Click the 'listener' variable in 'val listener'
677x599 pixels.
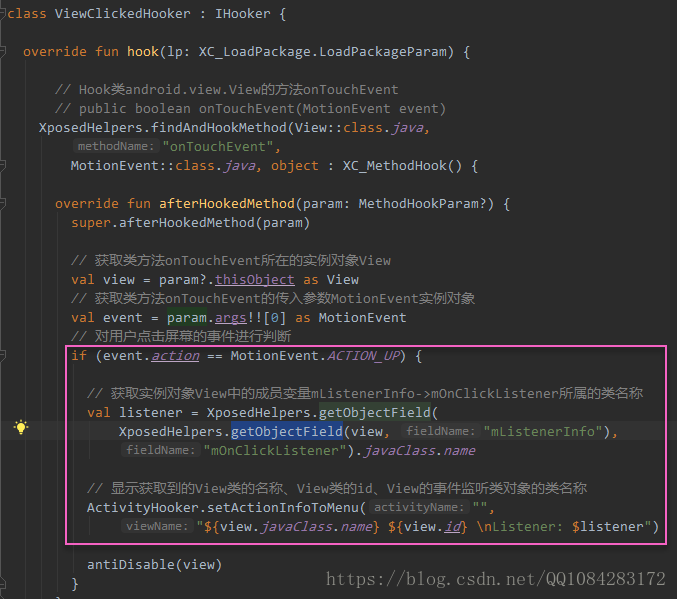point(151,413)
